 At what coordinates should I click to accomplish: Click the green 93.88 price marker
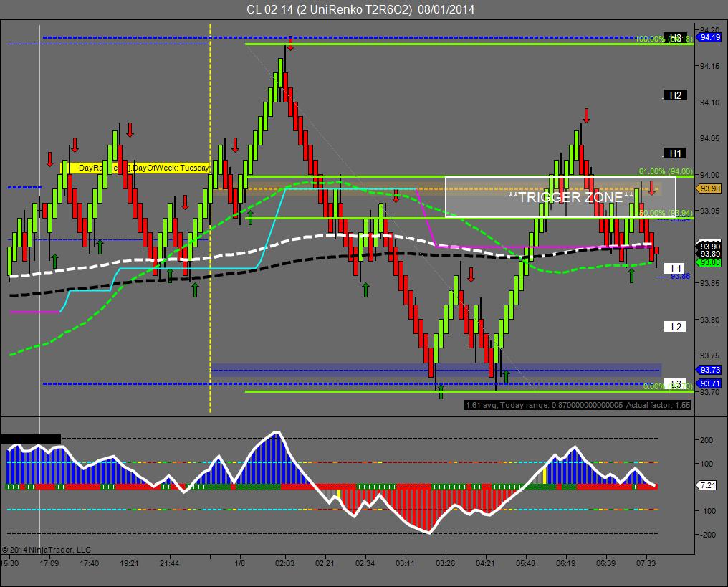point(709,263)
